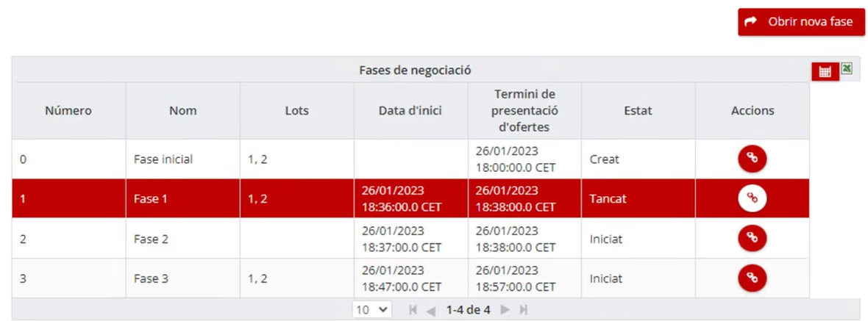Image resolution: width=868 pixels, height=321 pixels.
Task: Sort by the Nom column header
Action: [182, 110]
